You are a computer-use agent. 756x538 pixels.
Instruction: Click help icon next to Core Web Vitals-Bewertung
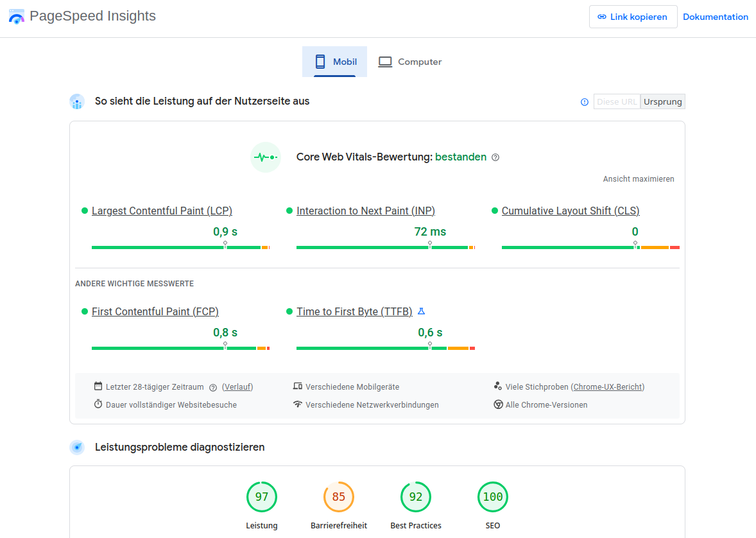(x=495, y=157)
